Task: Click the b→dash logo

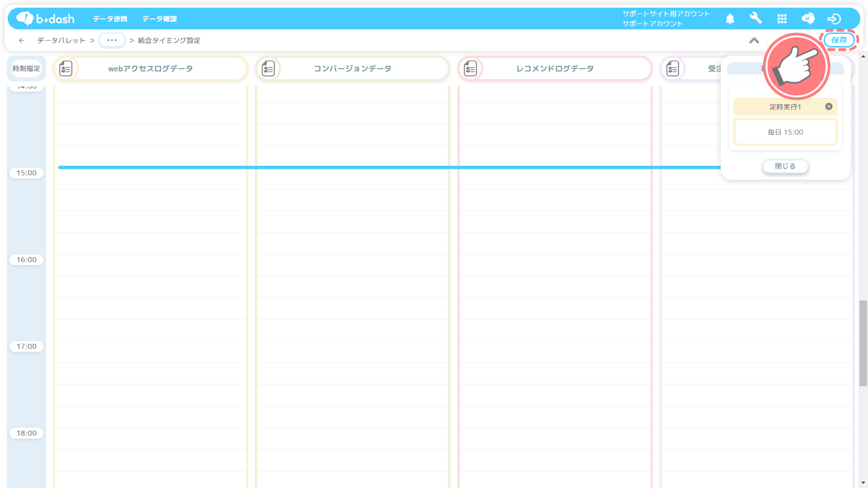Action: (x=45, y=18)
